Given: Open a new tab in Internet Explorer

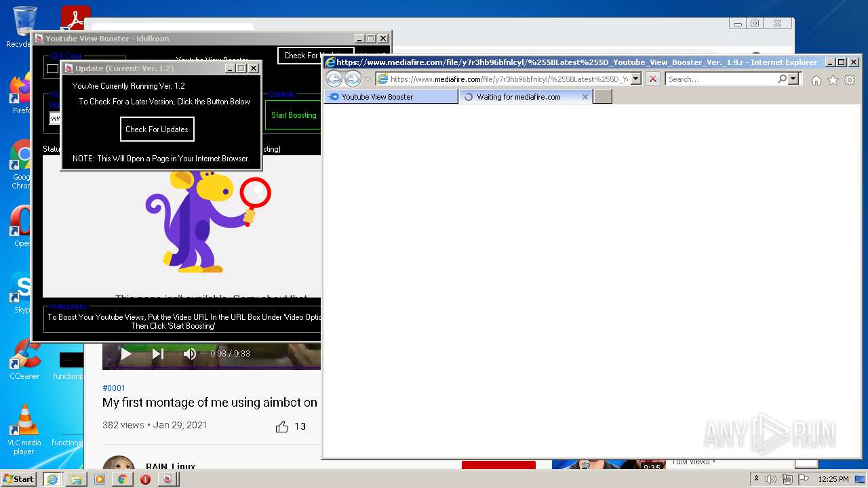Looking at the screenshot, I should pyautogui.click(x=603, y=97).
